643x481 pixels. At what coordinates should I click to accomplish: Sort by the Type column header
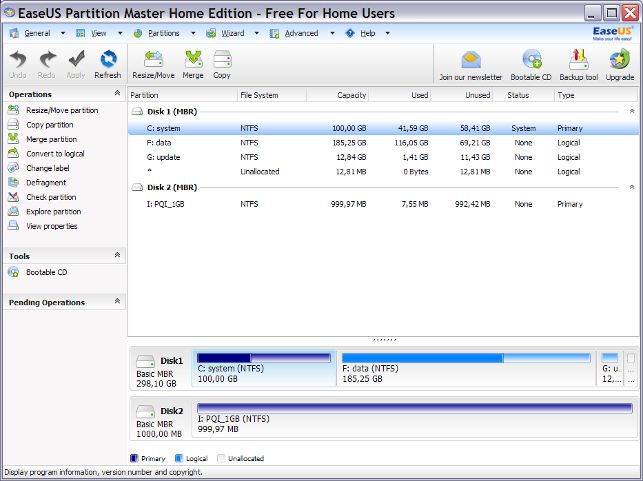point(596,95)
